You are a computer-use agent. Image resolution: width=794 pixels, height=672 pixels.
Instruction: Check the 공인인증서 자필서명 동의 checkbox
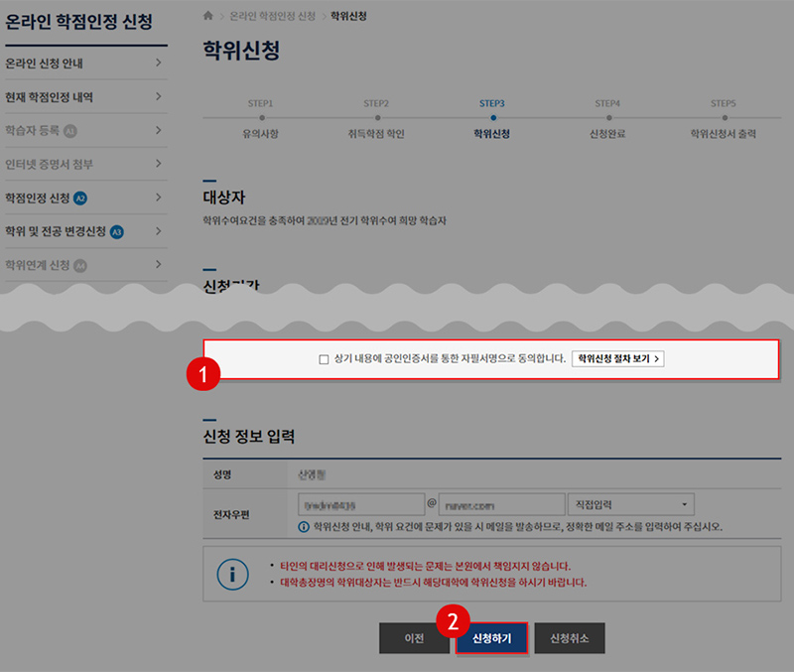tap(324, 359)
